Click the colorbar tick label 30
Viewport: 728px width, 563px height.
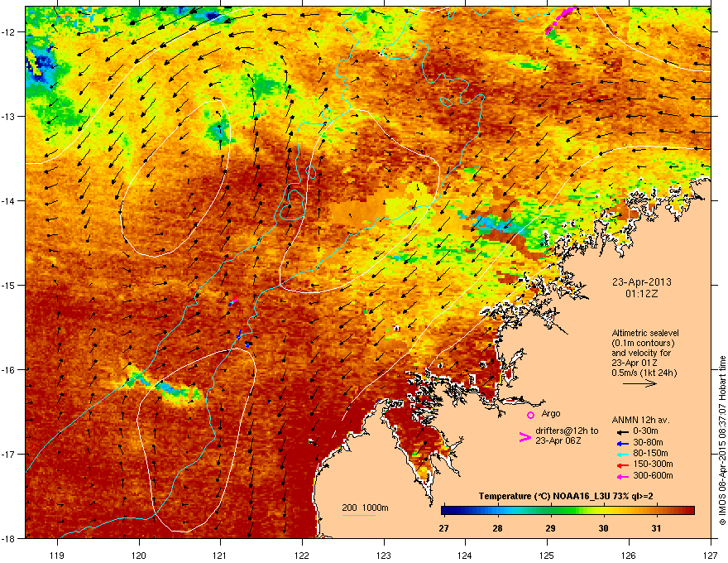[x=603, y=528]
